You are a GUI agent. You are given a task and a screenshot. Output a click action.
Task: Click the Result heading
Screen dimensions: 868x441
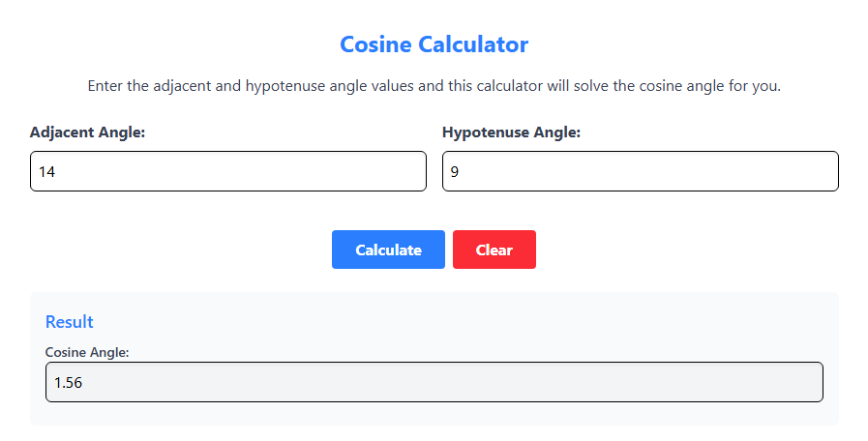coord(70,322)
